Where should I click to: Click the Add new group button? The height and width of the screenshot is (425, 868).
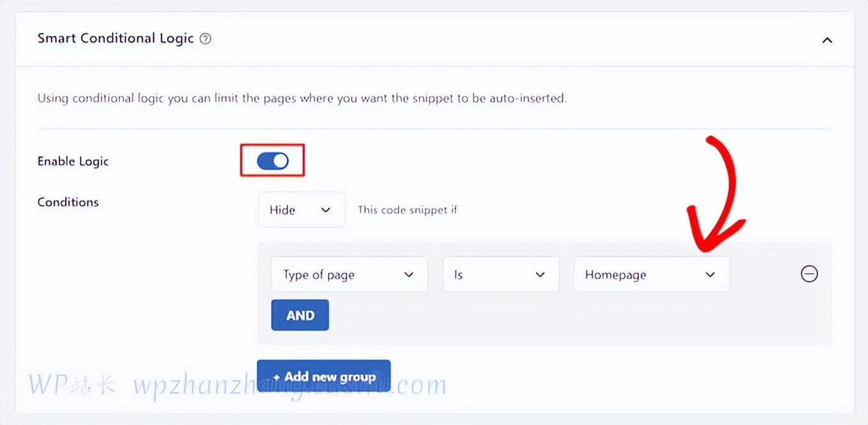tap(324, 377)
